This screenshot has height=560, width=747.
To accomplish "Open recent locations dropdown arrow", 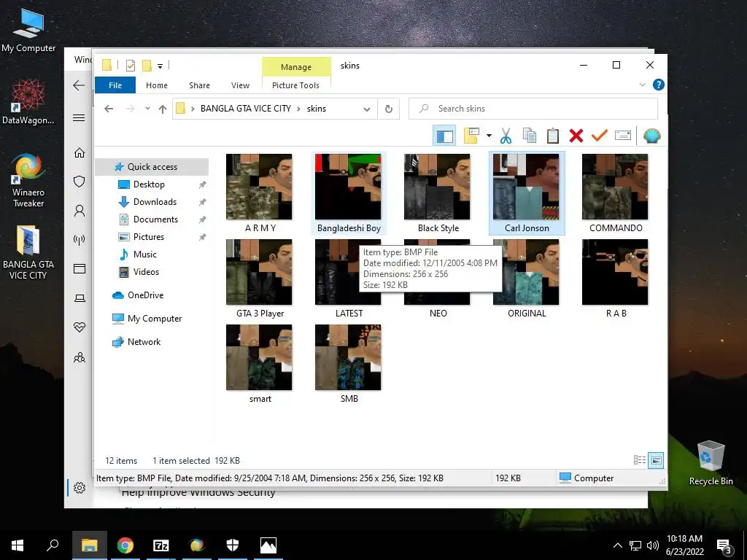I will click(x=147, y=109).
